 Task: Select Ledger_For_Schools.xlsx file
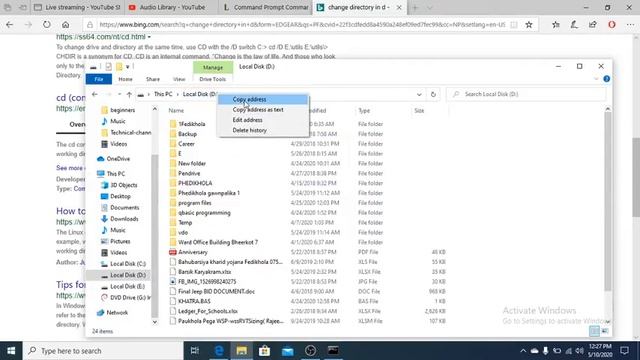tap(208, 311)
